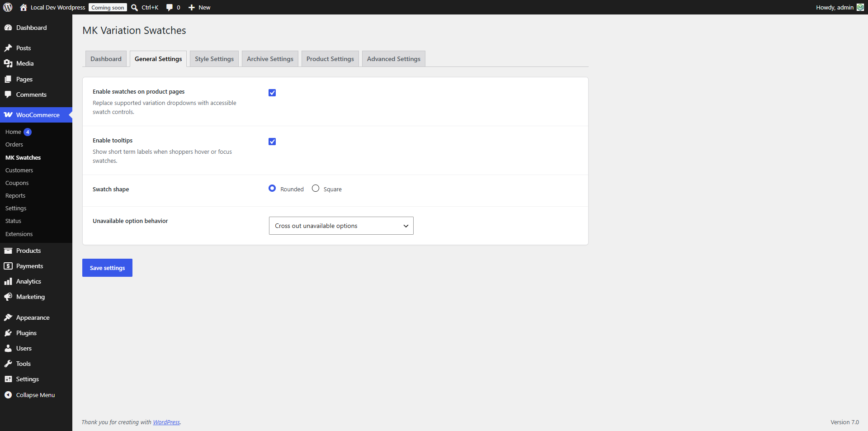The height and width of the screenshot is (431, 868).
Task: Click the Posts pin icon
Action: 8,48
